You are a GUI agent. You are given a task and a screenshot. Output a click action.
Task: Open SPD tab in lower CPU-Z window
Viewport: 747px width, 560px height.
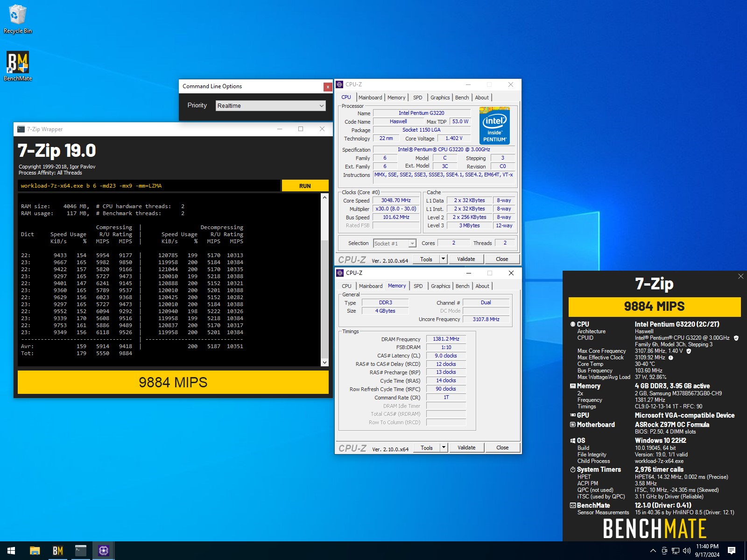[x=418, y=286]
